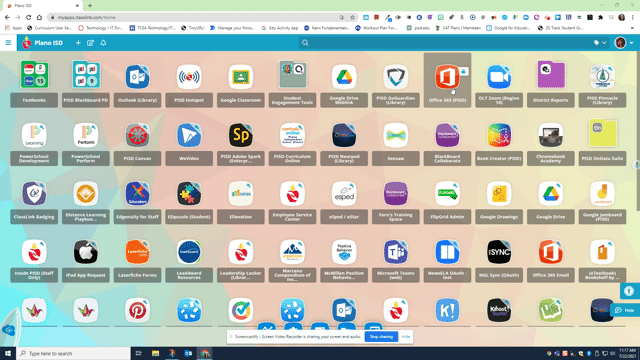Open the Google Classroom app
This screenshot has height=360, width=640.
240,84
